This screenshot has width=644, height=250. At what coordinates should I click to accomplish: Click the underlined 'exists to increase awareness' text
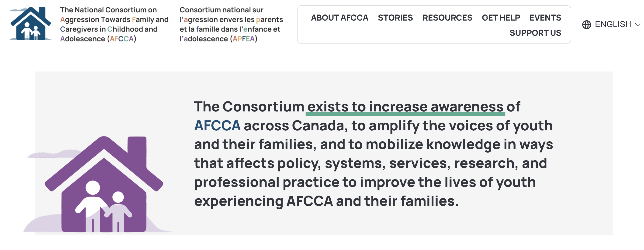405,107
